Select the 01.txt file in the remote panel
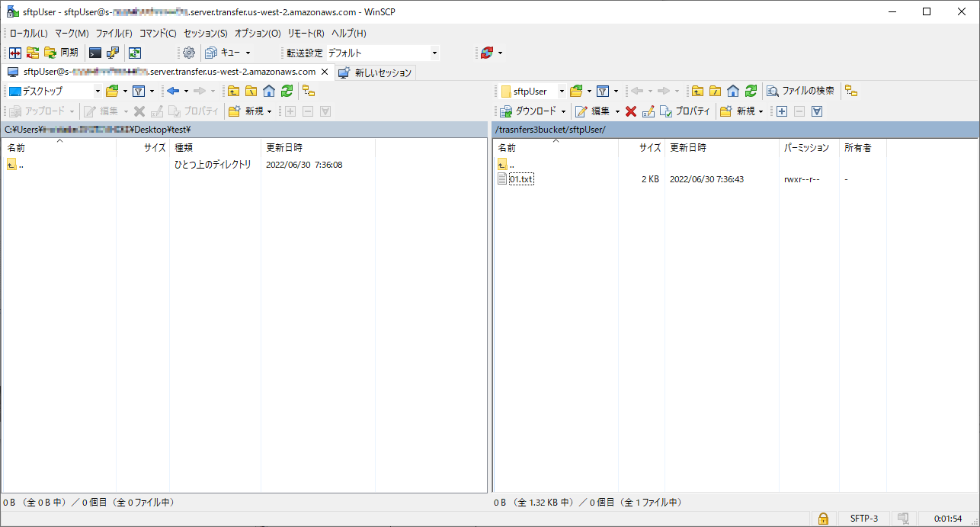This screenshot has width=980, height=527. (x=521, y=179)
